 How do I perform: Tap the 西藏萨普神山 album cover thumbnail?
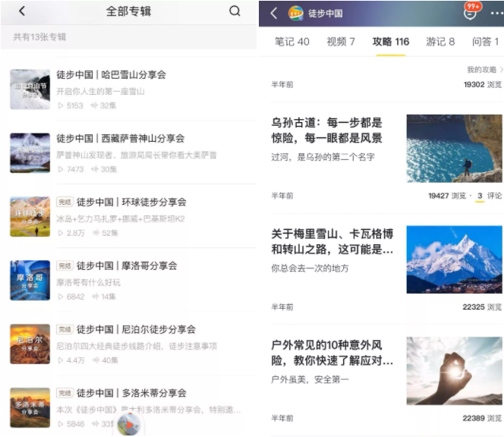[x=30, y=153]
